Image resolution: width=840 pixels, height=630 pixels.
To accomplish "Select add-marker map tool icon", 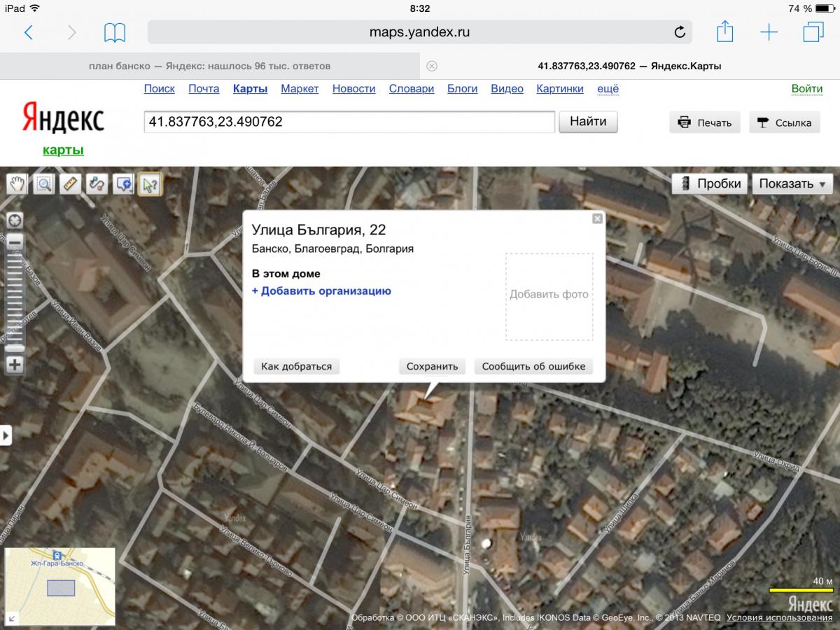I will point(123,184).
